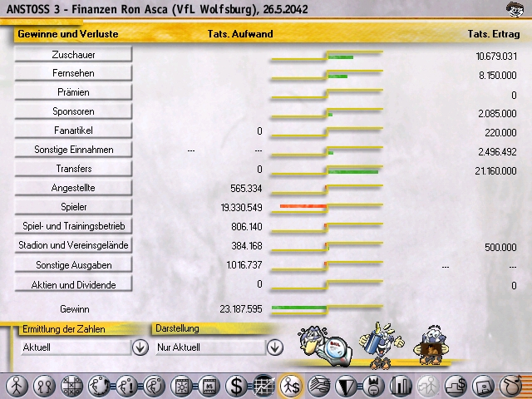Open the Zuschauer details

pos(73,54)
